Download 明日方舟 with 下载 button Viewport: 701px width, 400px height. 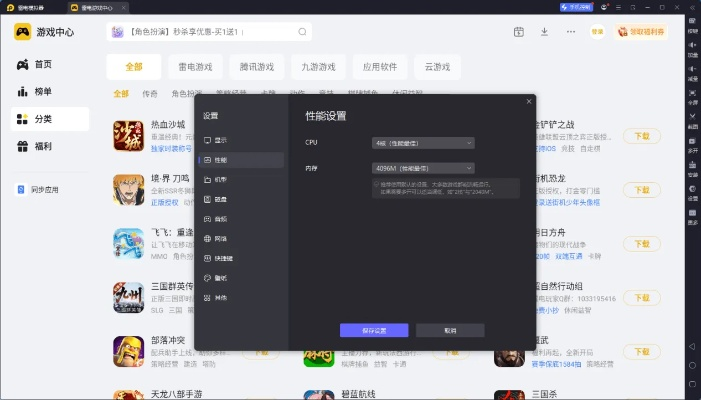point(642,244)
